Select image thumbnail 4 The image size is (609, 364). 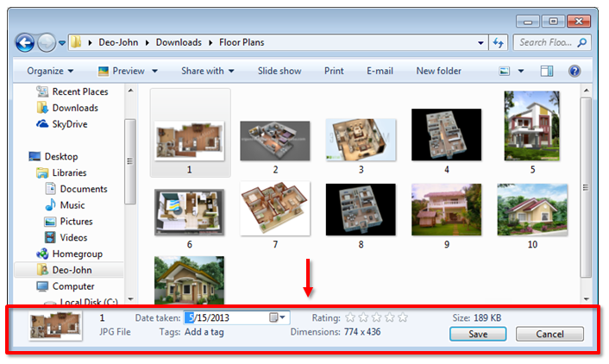click(446, 135)
